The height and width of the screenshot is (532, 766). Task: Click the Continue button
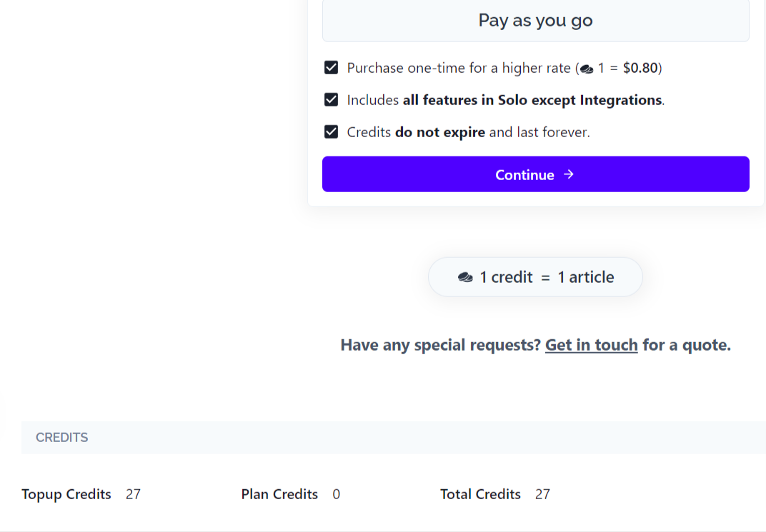(x=535, y=174)
